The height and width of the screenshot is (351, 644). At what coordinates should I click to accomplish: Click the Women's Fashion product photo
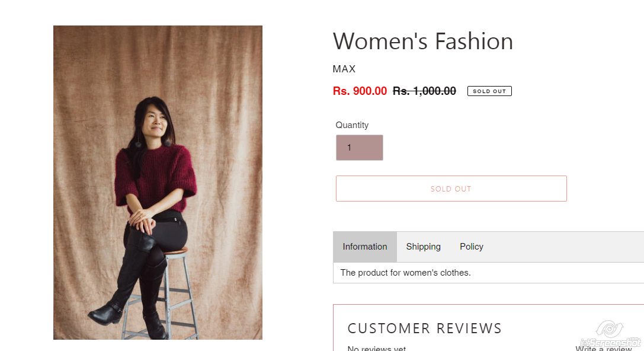(x=158, y=182)
